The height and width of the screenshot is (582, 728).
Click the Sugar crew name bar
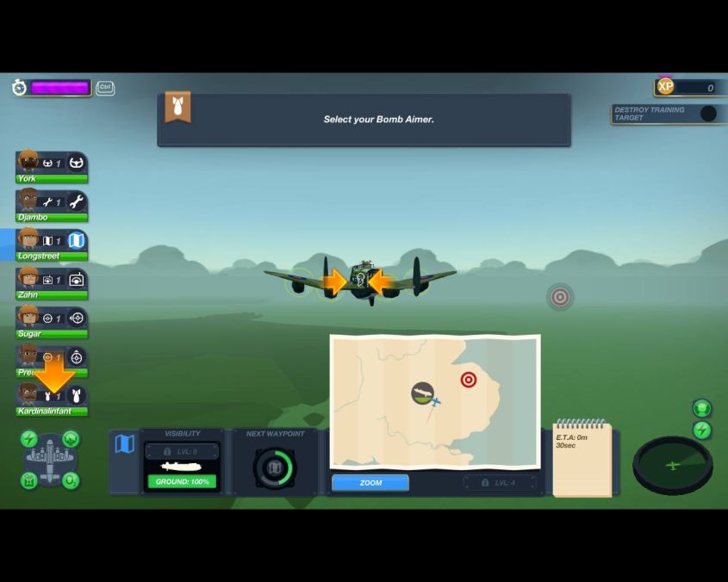coord(52,334)
